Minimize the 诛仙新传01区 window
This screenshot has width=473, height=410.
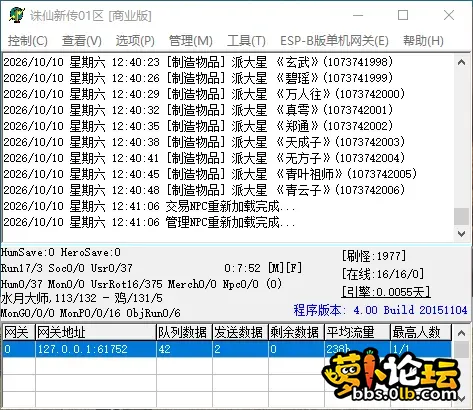[358, 15]
